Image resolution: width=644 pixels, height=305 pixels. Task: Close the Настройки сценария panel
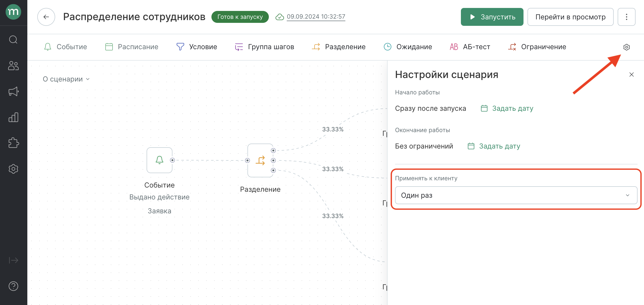point(631,75)
